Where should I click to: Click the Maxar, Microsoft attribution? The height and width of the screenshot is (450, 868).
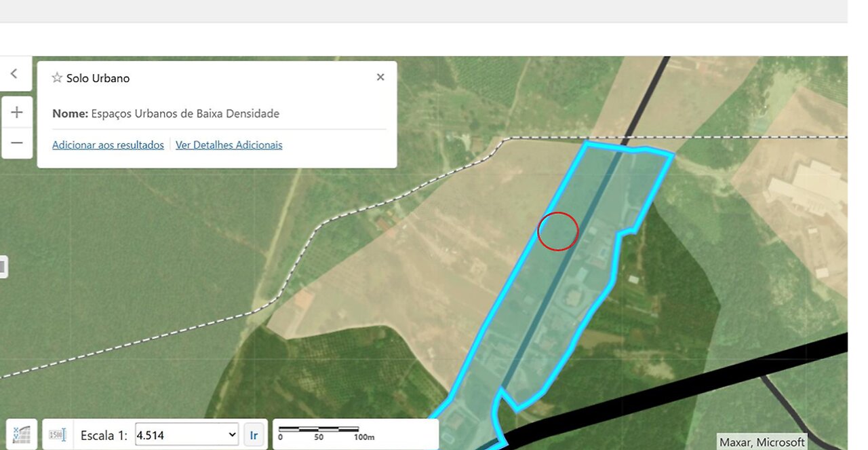[762, 442]
